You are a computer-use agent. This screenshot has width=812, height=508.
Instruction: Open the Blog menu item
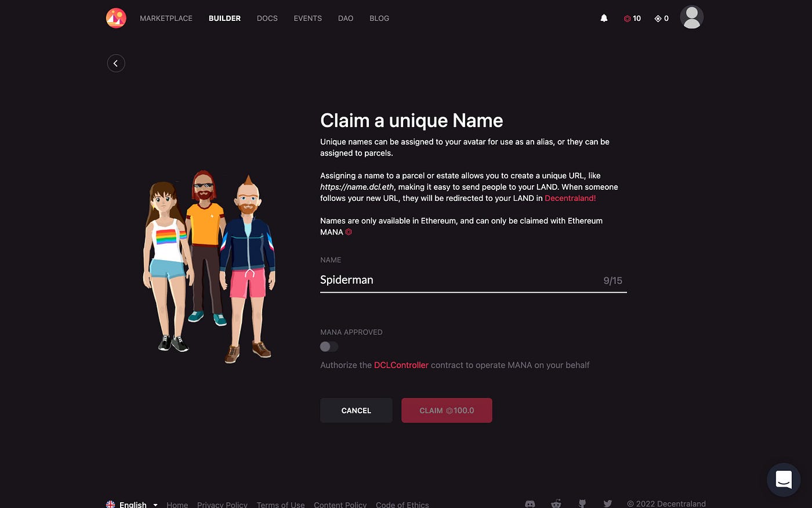click(x=379, y=18)
